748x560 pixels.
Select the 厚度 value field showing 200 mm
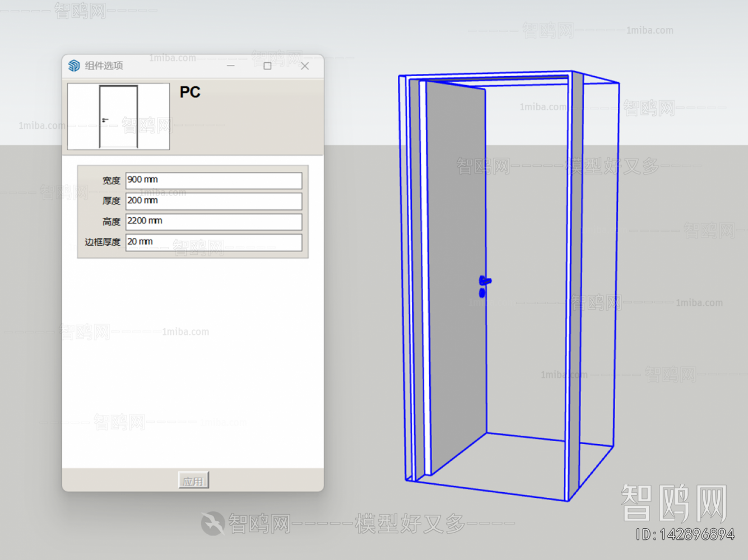tap(213, 201)
